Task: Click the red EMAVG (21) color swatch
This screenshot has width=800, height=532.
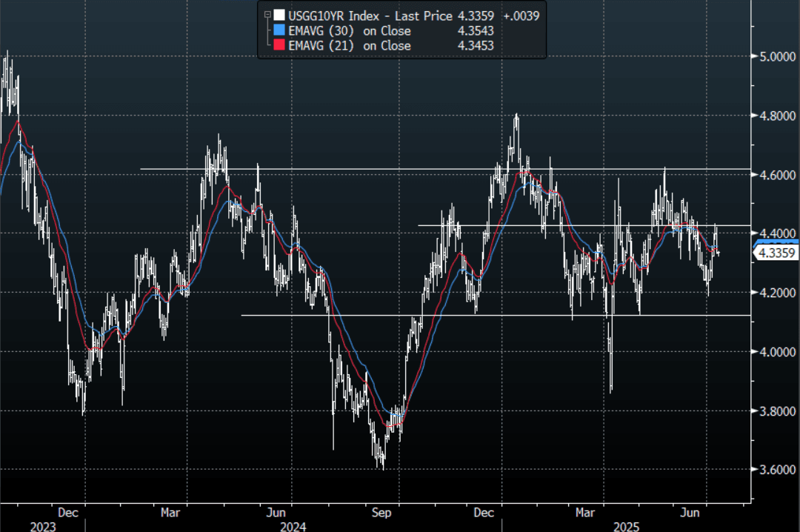Action: (279, 46)
